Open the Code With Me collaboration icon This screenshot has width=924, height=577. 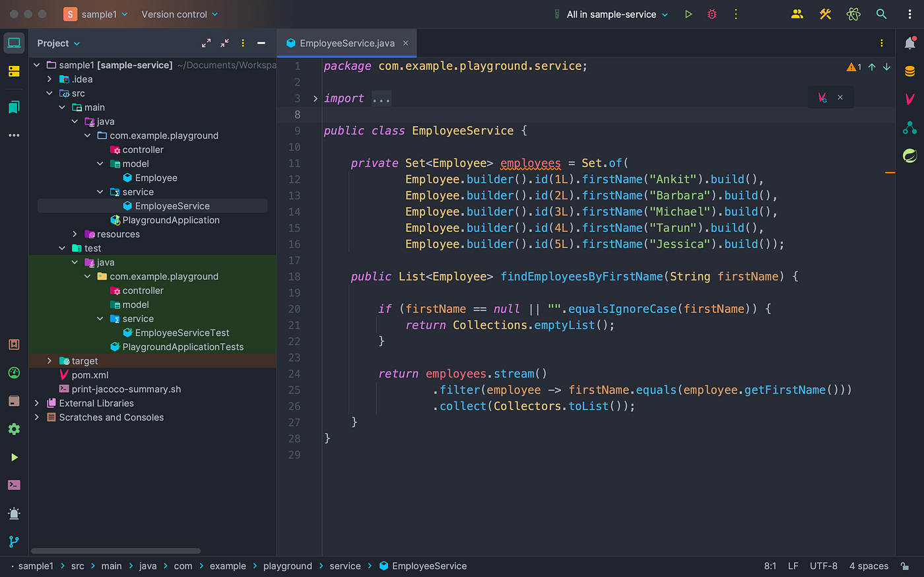pyautogui.click(x=797, y=14)
